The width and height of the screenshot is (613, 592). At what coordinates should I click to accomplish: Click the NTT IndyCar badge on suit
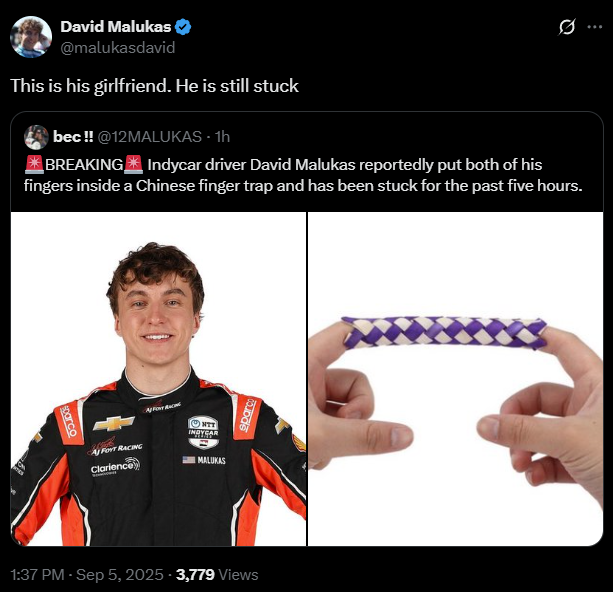(x=203, y=432)
